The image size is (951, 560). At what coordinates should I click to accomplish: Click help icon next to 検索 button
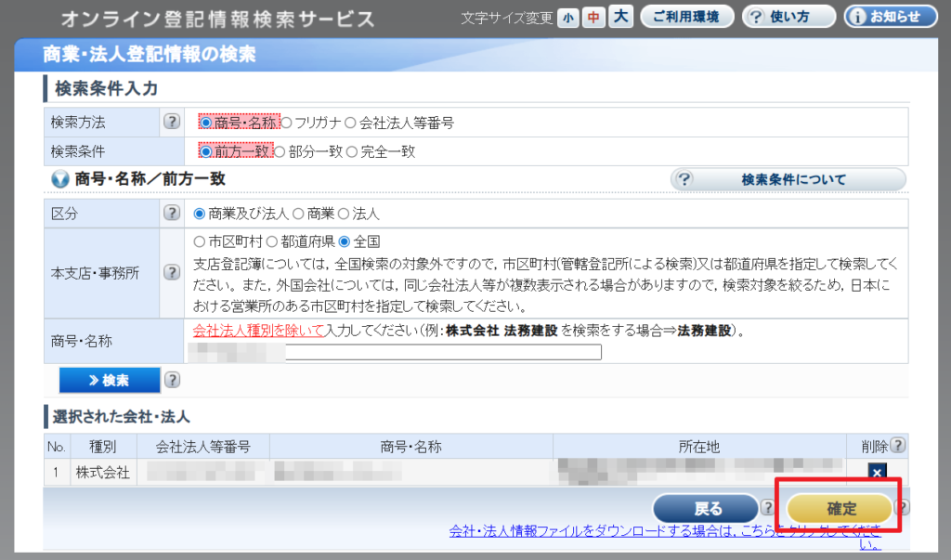[x=172, y=380]
